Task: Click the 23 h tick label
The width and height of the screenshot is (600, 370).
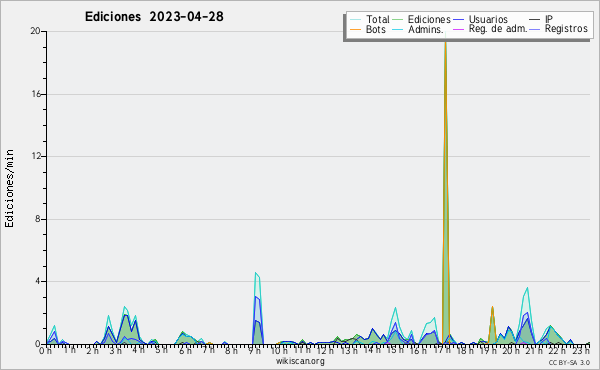Action: [581, 350]
